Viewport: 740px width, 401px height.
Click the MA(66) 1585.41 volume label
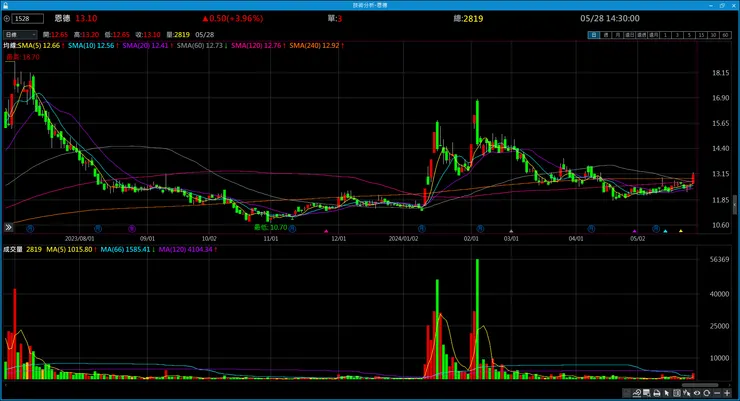[125, 249]
